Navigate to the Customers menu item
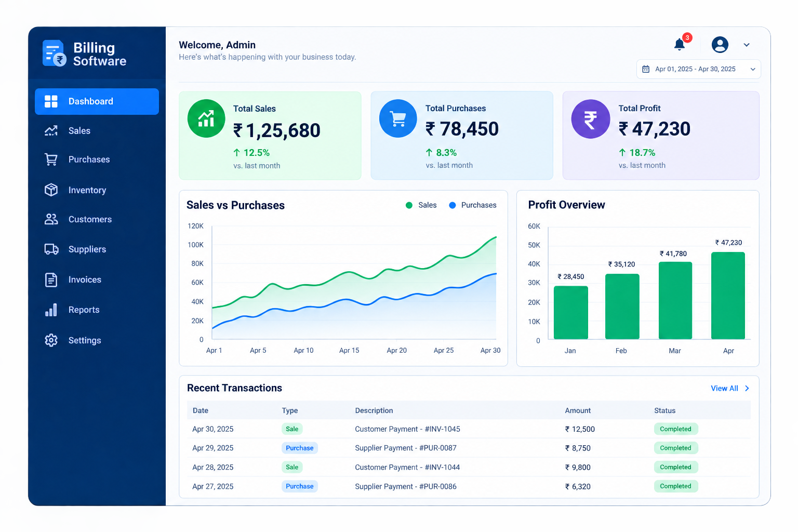This screenshot has height=532, width=798. click(x=97, y=219)
